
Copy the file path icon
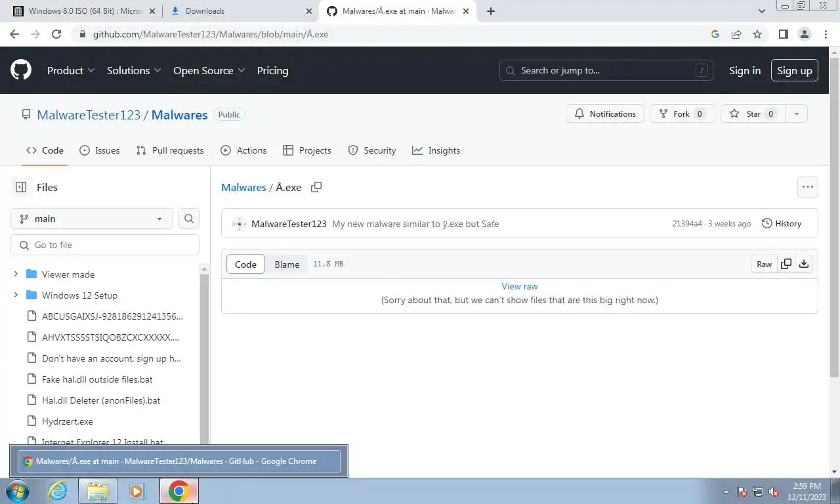click(x=316, y=187)
